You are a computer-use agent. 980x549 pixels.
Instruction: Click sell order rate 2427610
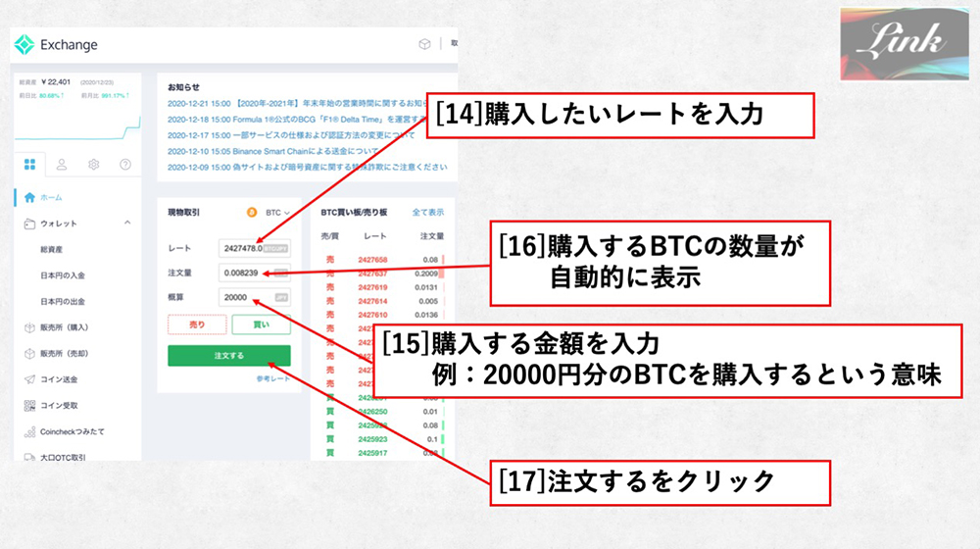[x=372, y=315]
